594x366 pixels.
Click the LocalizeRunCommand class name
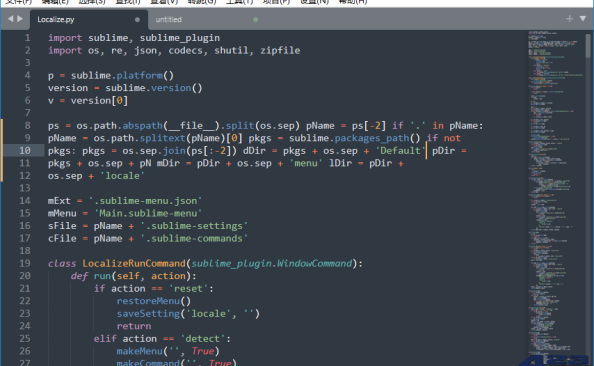coord(134,263)
